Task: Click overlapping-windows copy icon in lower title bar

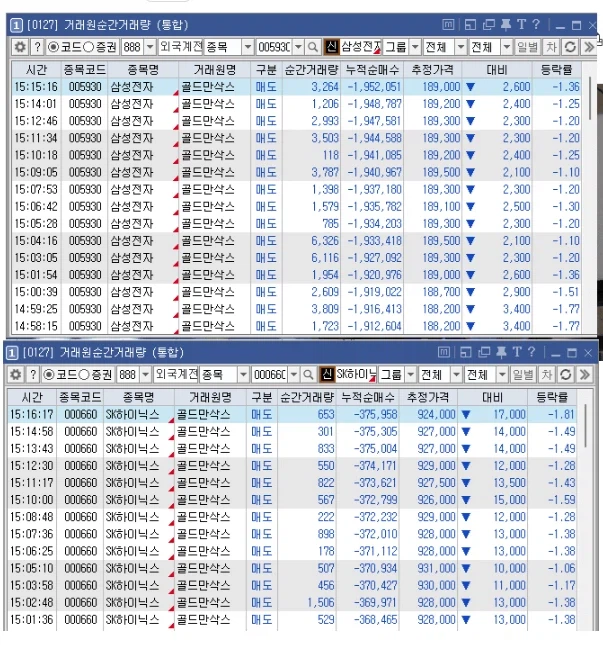Action: [484, 352]
